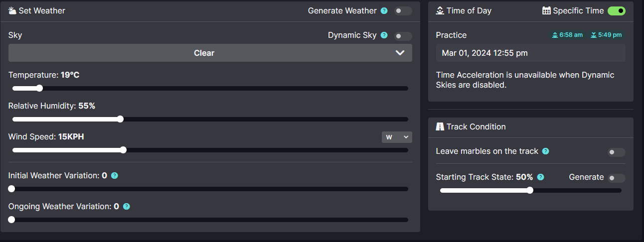Click help icon beside Dynamic Sky
The width and height of the screenshot is (644, 242).
pos(384,35)
